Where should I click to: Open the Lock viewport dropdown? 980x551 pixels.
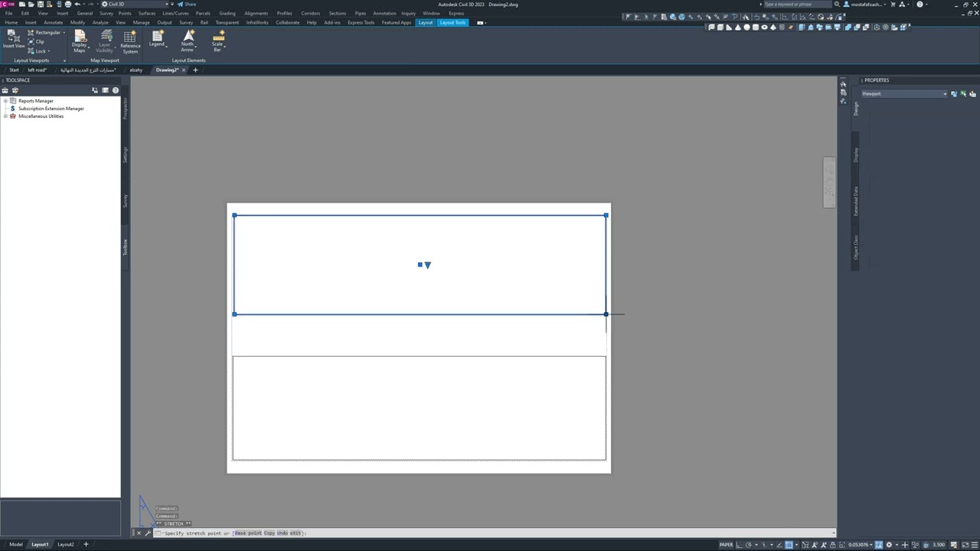click(39, 51)
